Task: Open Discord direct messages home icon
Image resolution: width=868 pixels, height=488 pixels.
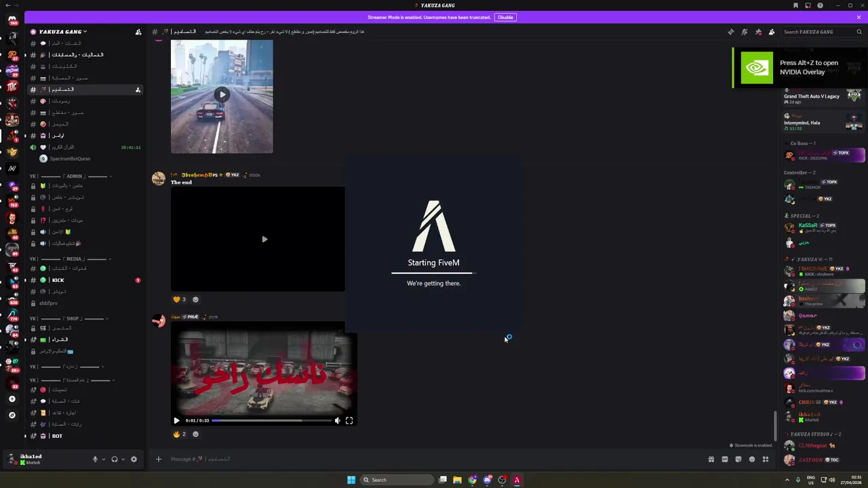Action: click(12, 20)
